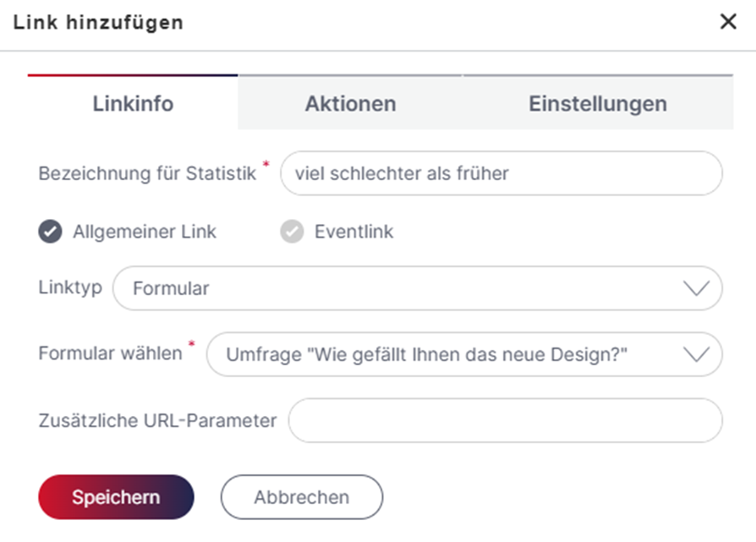Viewport: 756px width, 542px height.
Task: Click the Bezeichnung für Statistik label
Action: coord(147,173)
